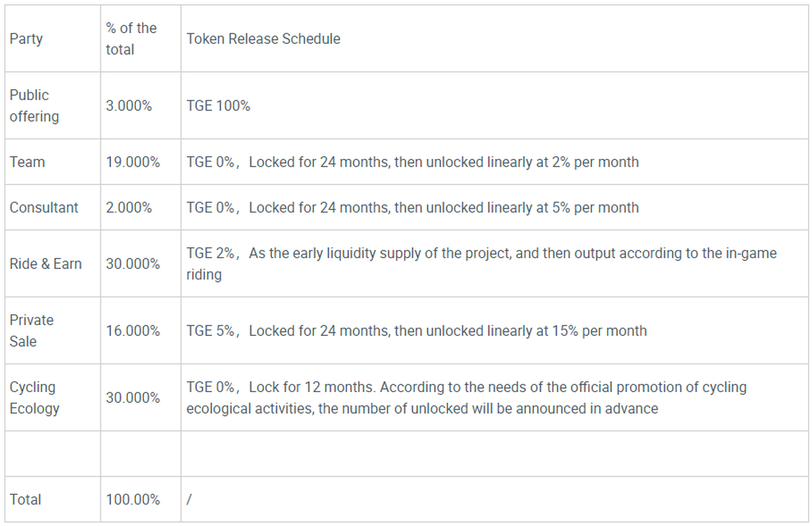Select the "Token Release Schedule" header
812x526 pixels.
click(x=263, y=39)
